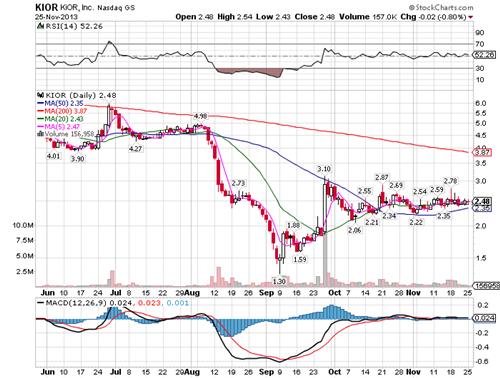
Task: Click the red 0.023 MACD signal value
Action: click(x=149, y=303)
